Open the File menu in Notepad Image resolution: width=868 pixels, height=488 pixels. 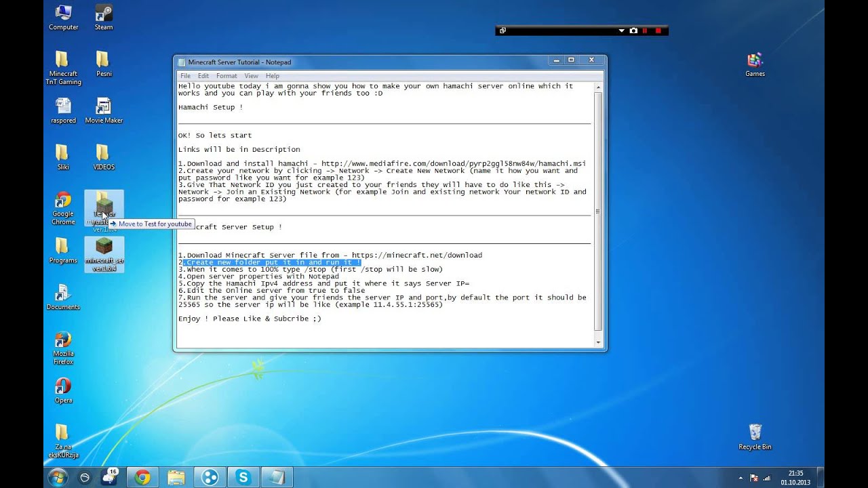coord(185,76)
